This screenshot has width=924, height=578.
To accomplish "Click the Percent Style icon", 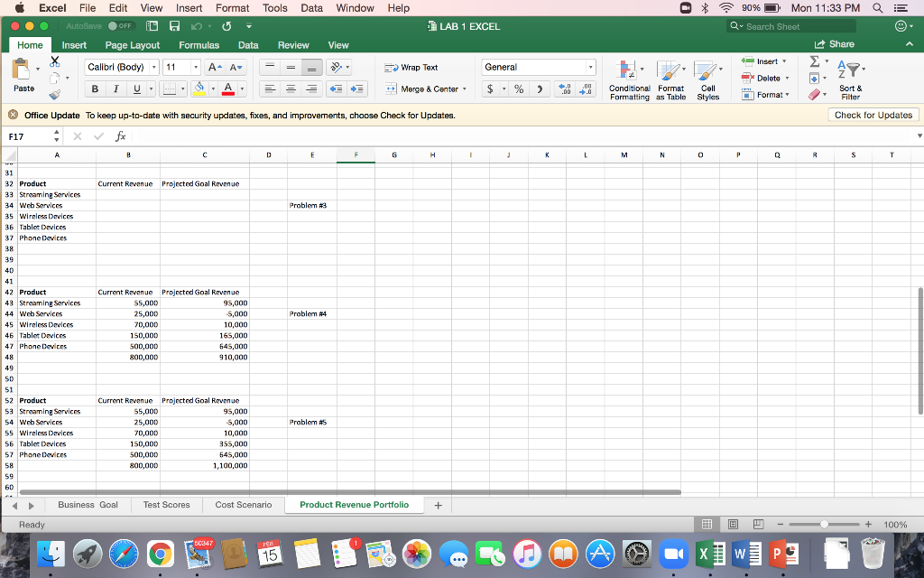I will [x=519, y=89].
